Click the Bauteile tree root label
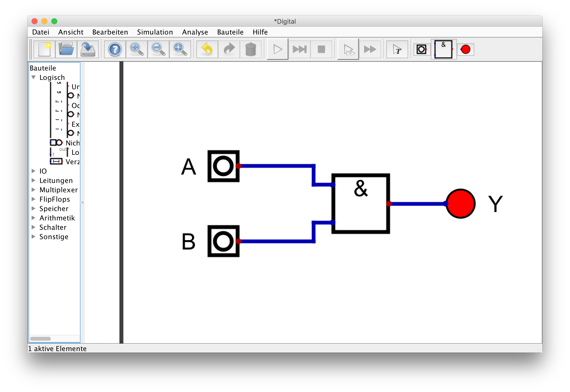Viewport: 570px width, 392px height. 43,68
